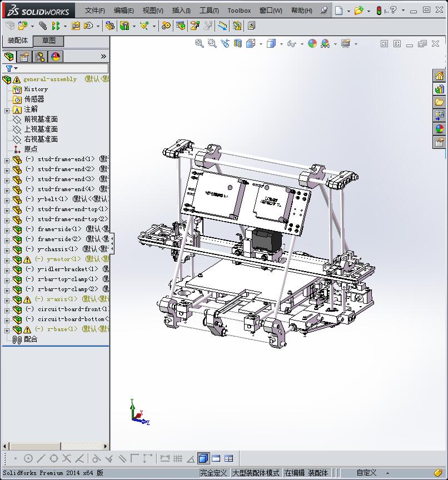Image resolution: width=448 pixels, height=480 pixels.
Task: Click the SolidWorks Resources home icon
Action: pos(439,76)
